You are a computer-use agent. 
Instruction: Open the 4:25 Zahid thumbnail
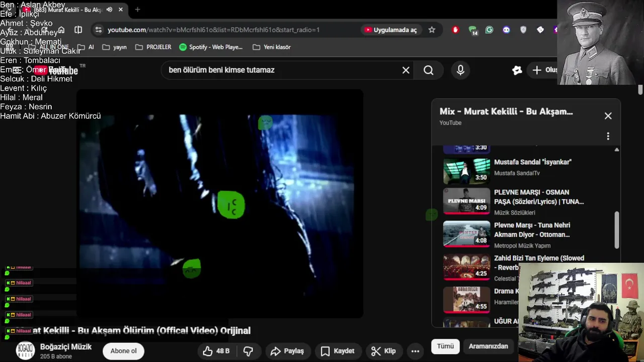pyautogui.click(x=466, y=267)
